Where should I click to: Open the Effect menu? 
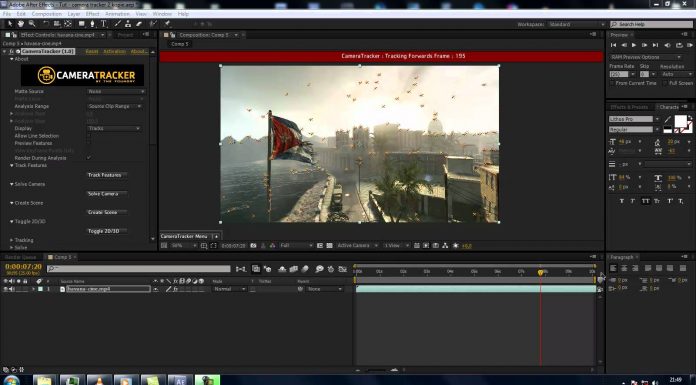pos(92,14)
